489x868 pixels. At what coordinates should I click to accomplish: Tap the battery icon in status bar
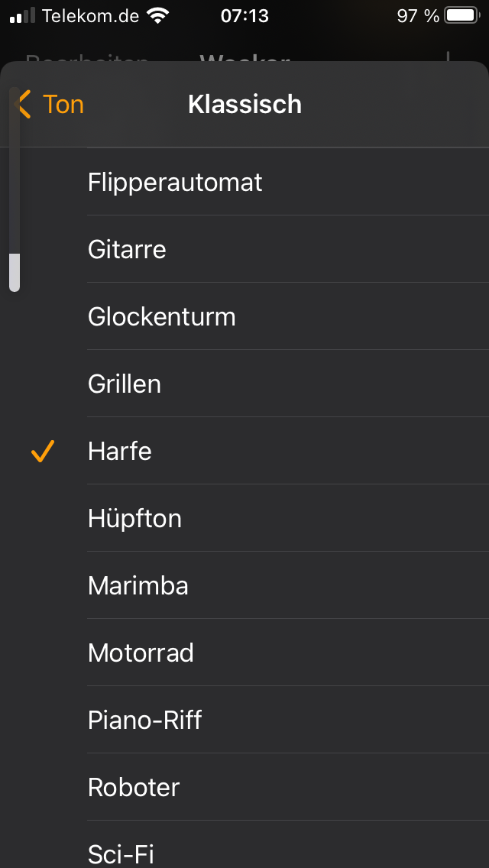click(x=461, y=15)
